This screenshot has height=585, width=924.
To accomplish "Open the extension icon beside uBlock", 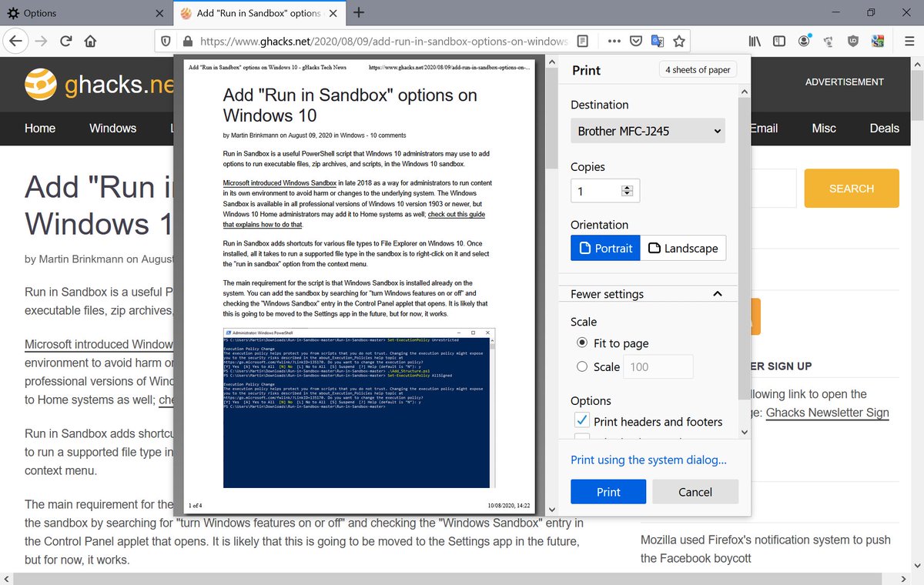I will [x=829, y=41].
